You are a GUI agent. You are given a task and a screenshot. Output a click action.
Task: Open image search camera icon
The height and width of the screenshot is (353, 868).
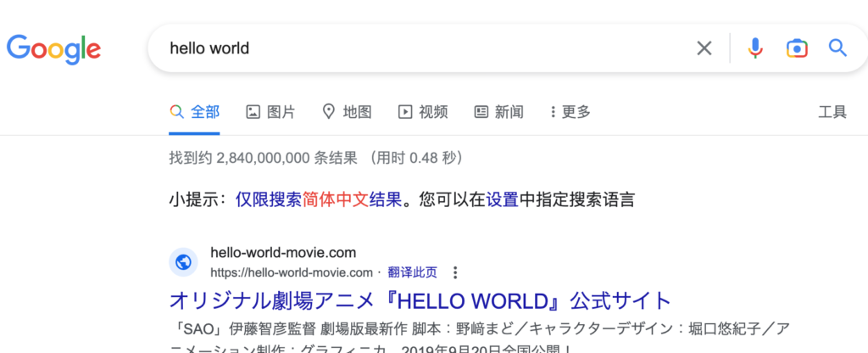point(797,48)
